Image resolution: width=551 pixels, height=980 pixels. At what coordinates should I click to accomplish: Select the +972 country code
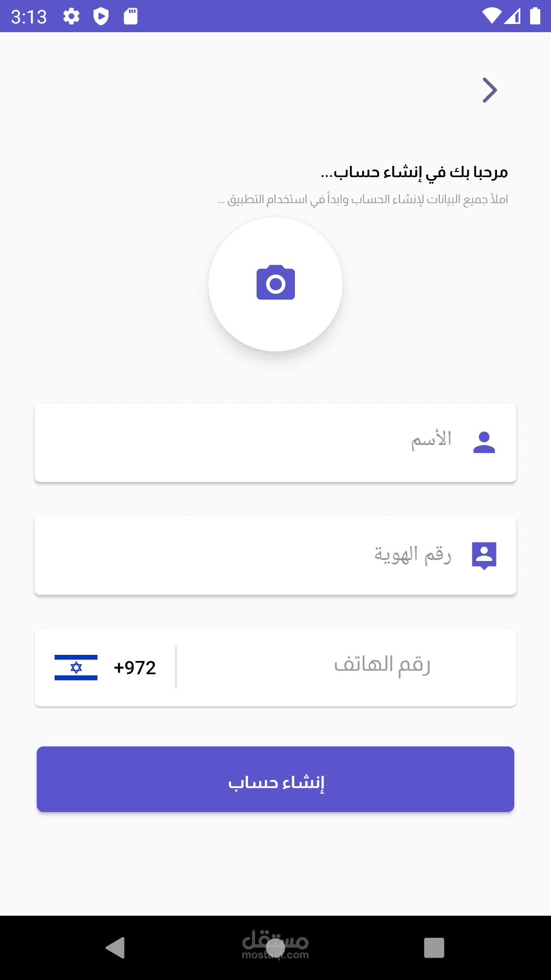point(135,668)
